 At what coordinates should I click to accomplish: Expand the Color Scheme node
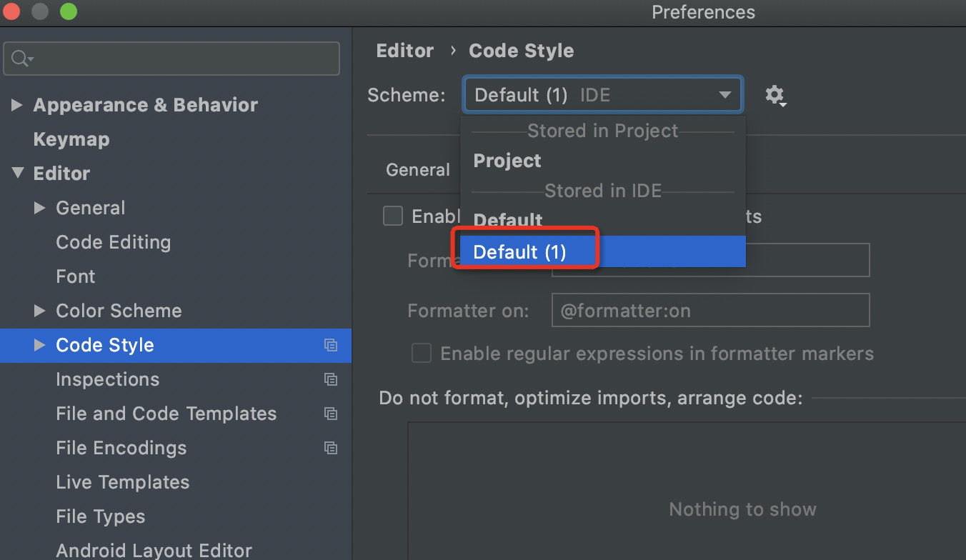pos(40,311)
